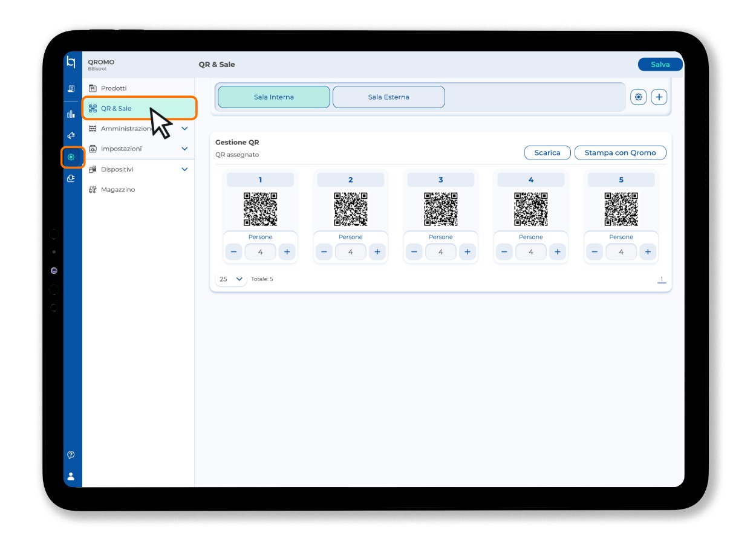Click the table number 3 header
This screenshot has width=756, height=556.
tap(441, 179)
